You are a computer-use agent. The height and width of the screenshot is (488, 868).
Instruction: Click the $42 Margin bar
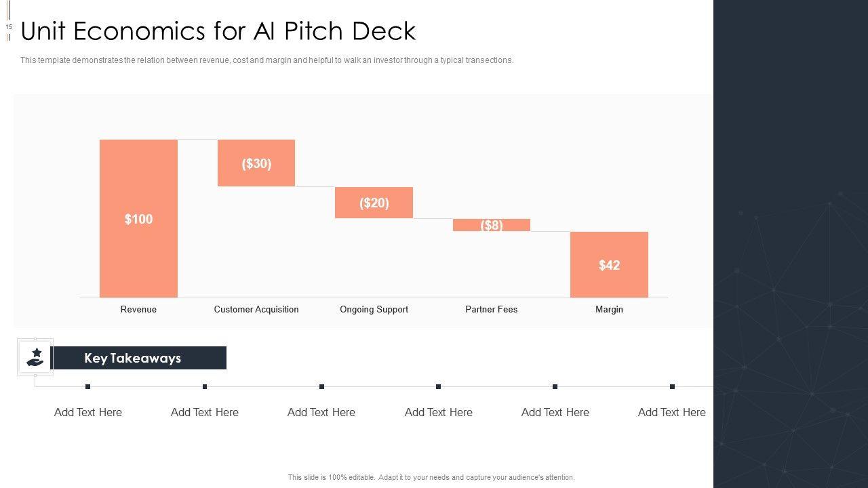(609, 264)
